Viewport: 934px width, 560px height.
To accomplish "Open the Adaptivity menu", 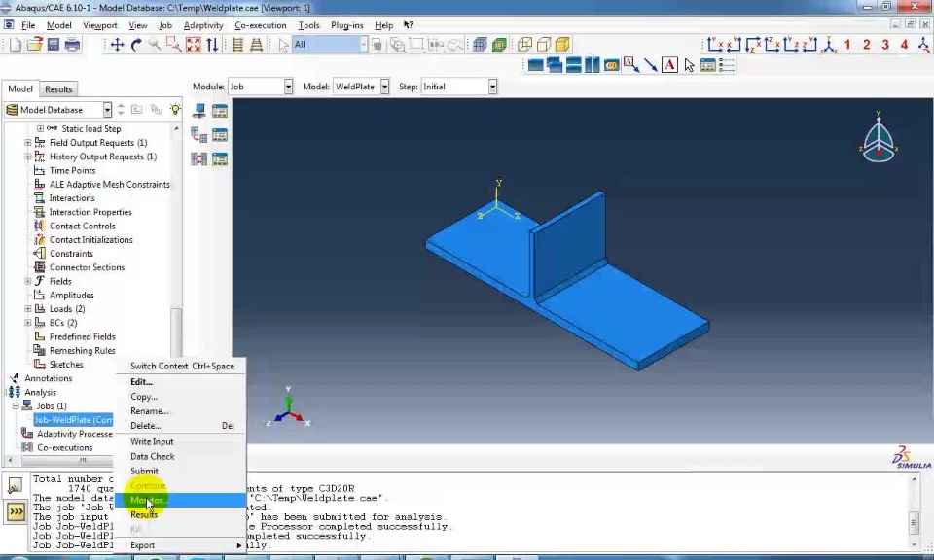I will pyautogui.click(x=203, y=25).
